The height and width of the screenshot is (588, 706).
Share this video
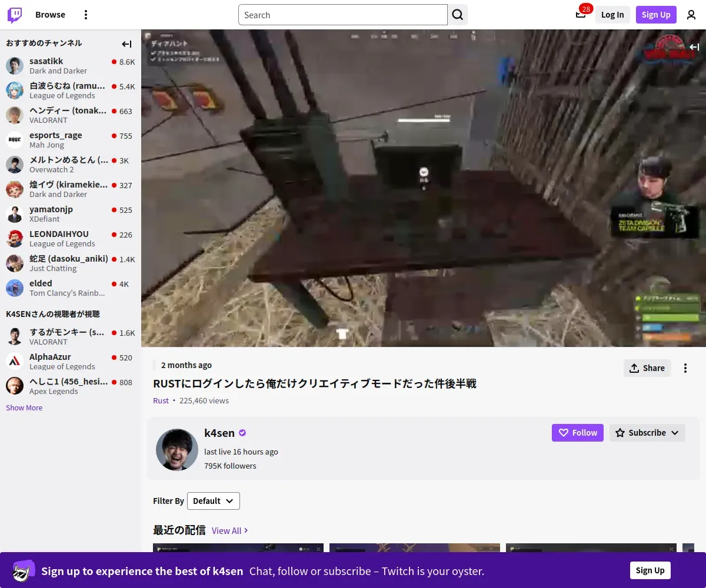[x=647, y=368]
